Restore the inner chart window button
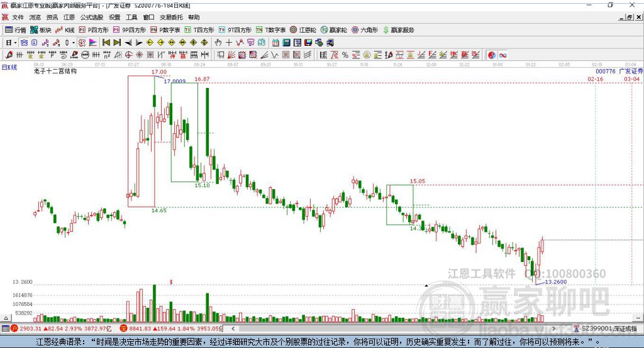The image size is (644, 348). click(630, 17)
